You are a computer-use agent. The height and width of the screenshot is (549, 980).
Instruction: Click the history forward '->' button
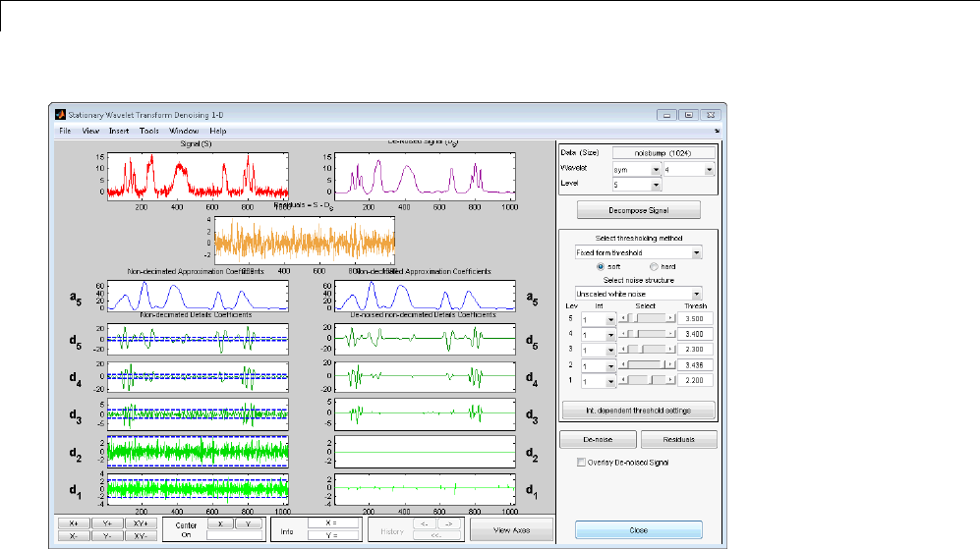pos(447,523)
